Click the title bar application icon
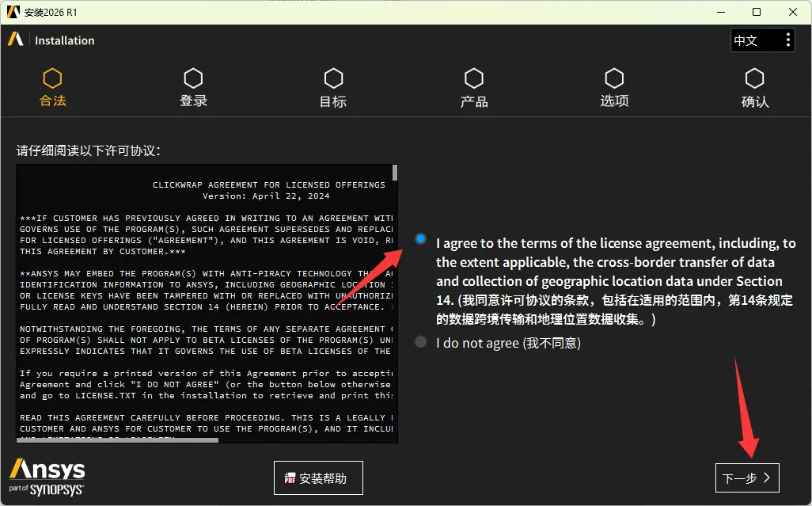The width and height of the screenshot is (812, 506). [13, 12]
